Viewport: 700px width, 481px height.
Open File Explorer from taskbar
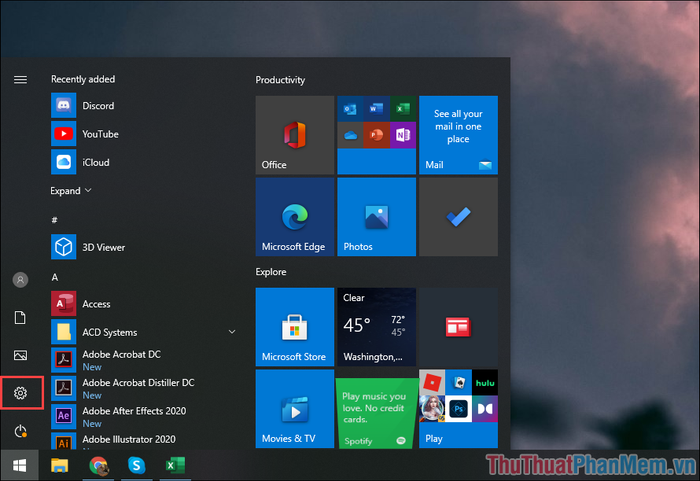59,465
